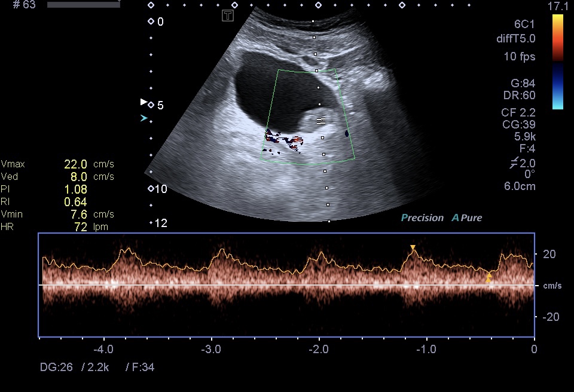
Task: Click the T icon above the scan
Action: (227, 16)
